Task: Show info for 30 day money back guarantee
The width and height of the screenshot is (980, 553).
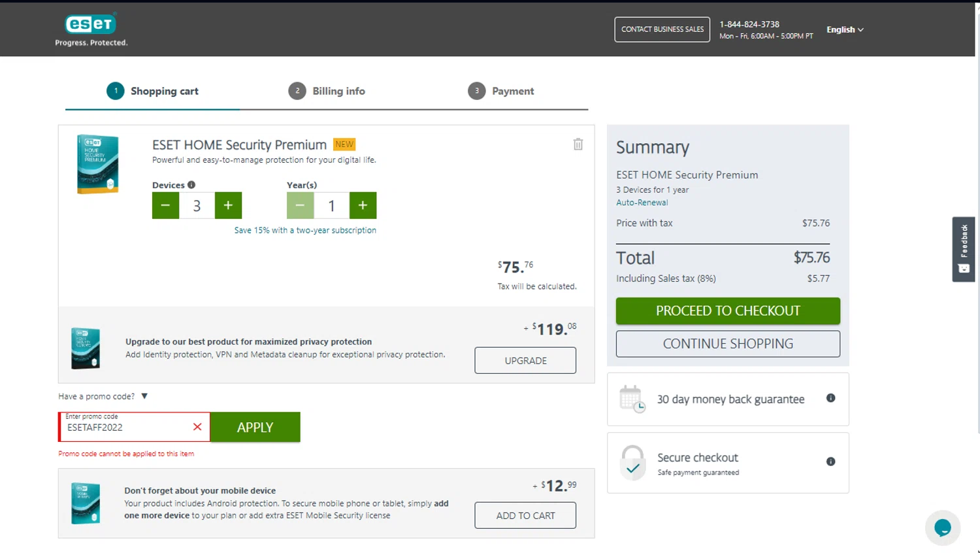Action: tap(830, 398)
